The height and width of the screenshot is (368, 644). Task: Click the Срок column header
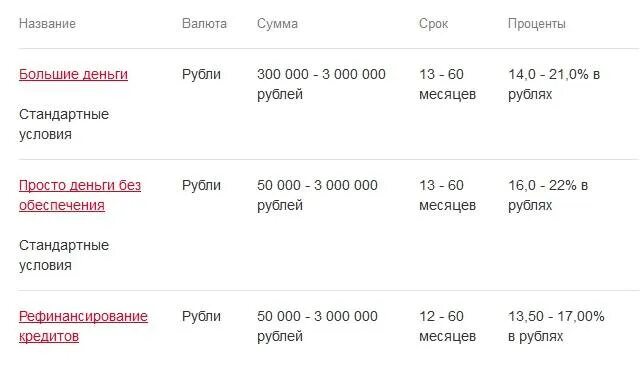point(433,23)
